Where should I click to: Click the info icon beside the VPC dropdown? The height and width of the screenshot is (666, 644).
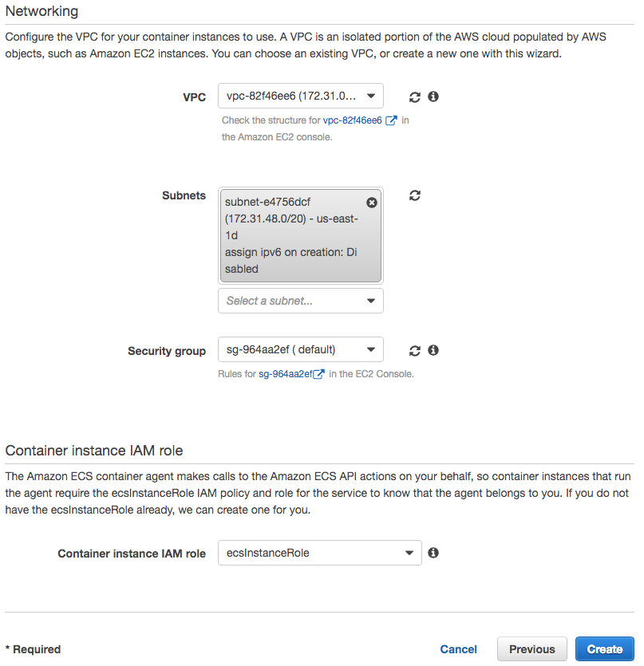click(433, 96)
